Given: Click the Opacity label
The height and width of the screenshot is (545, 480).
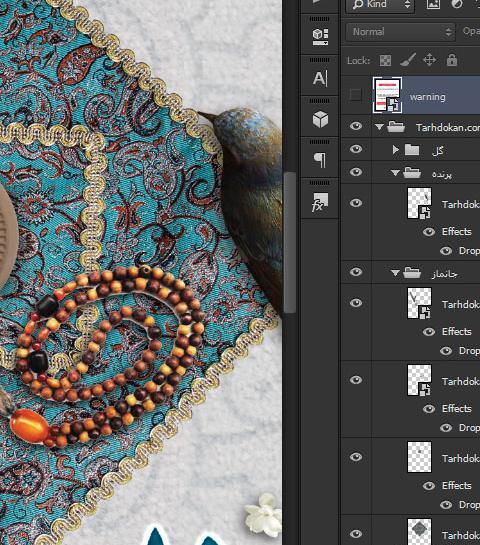Looking at the screenshot, I should [471, 31].
